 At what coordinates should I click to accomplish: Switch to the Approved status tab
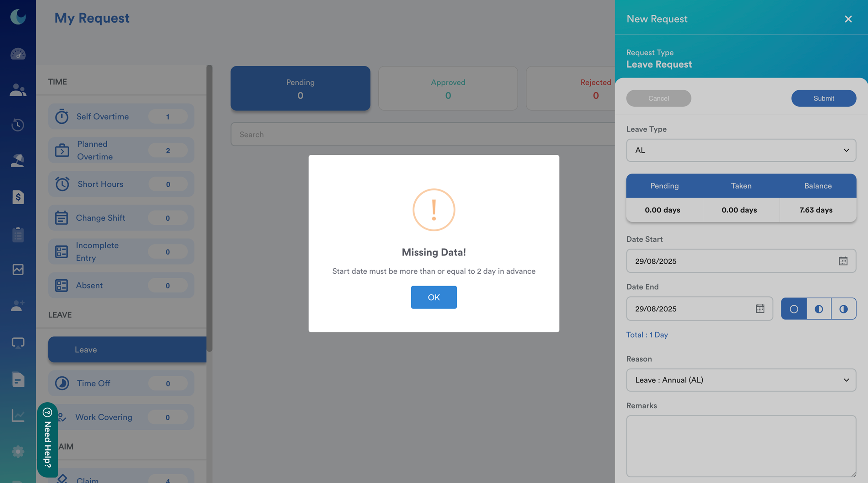click(x=448, y=88)
